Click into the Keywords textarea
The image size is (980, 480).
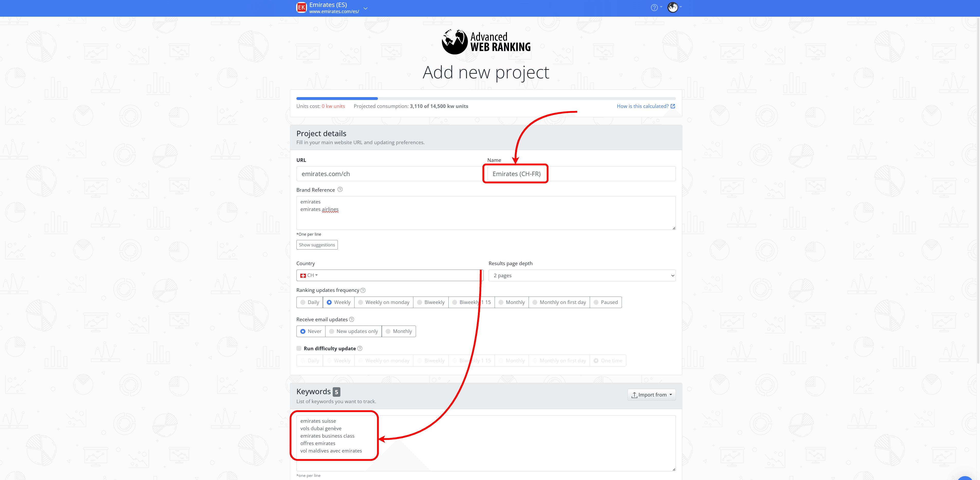(x=486, y=443)
